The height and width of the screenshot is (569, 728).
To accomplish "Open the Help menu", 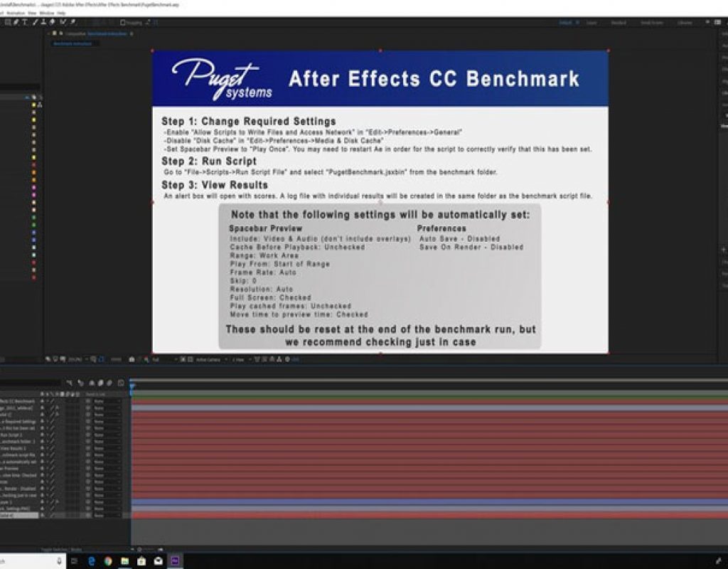I will 61,13.
